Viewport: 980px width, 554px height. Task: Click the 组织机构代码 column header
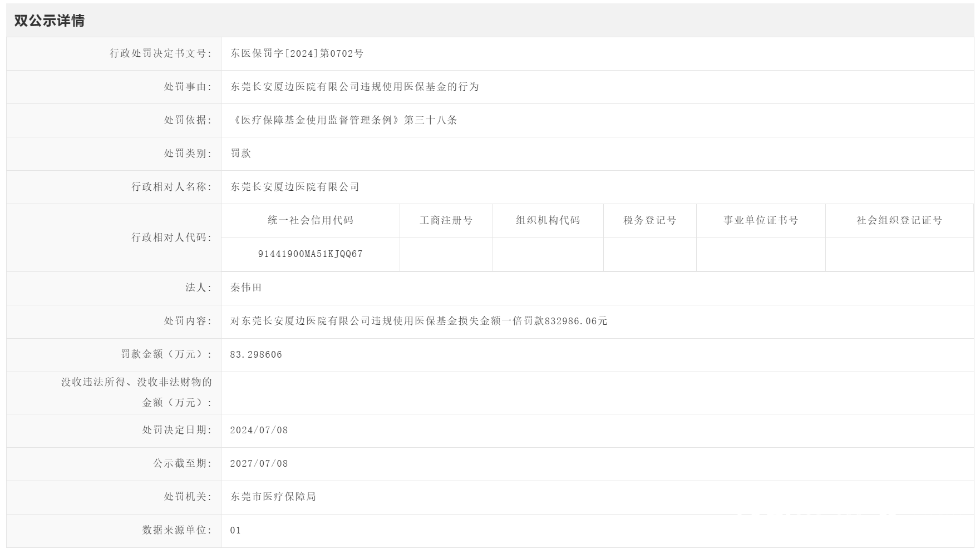pyautogui.click(x=548, y=220)
